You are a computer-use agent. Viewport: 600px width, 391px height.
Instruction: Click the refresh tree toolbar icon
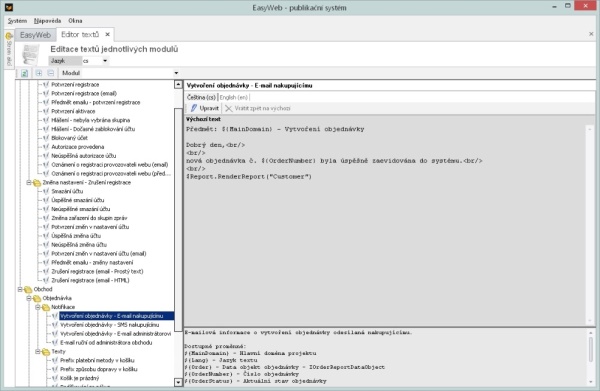tap(24, 73)
